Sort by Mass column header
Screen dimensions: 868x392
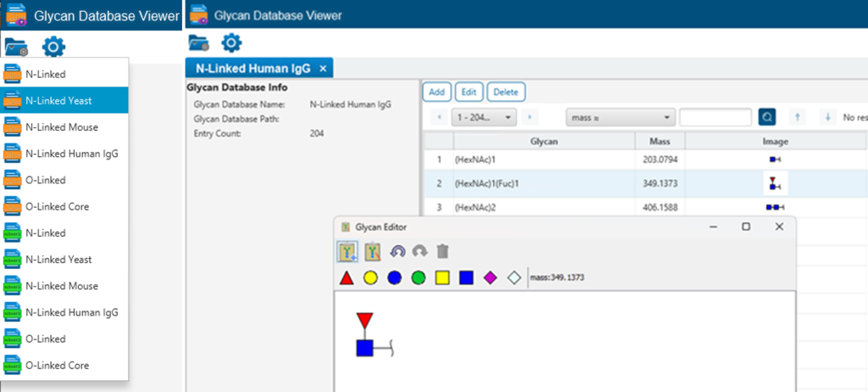point(659,142)
